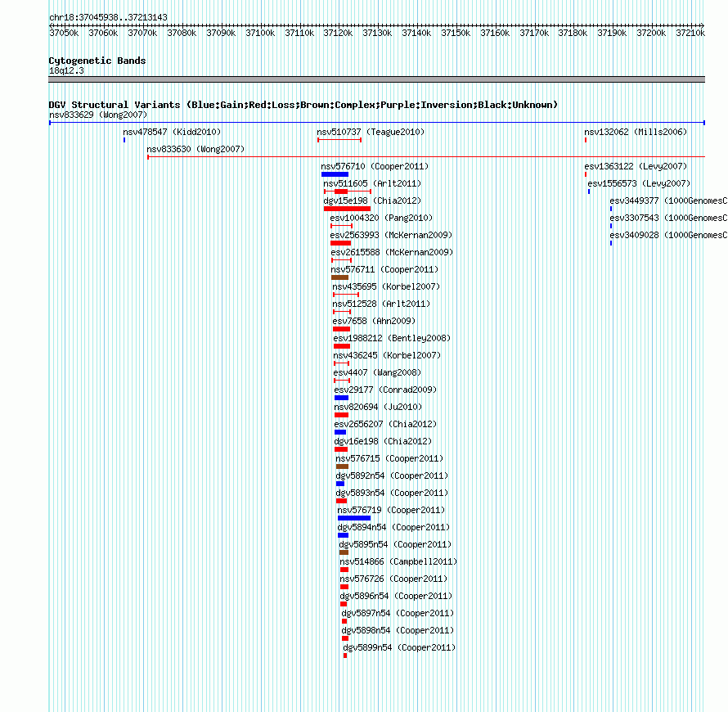The width and height of the screenshot is (728, 712).
Task: Click the Cytogenetic Bands track title
Action: click(97, 61)
